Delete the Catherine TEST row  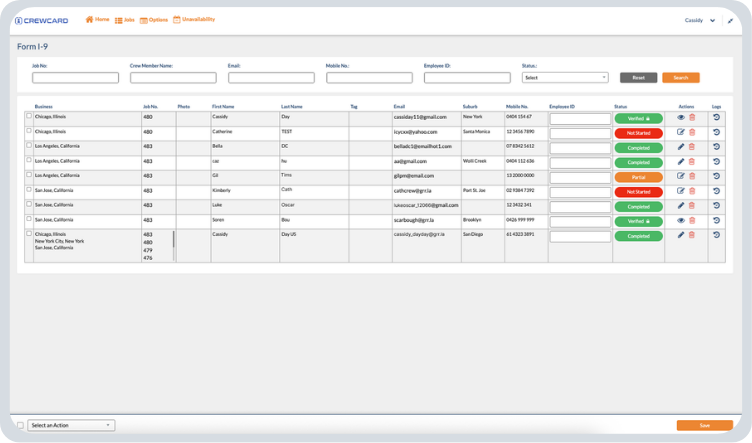[x=692, y=132]
